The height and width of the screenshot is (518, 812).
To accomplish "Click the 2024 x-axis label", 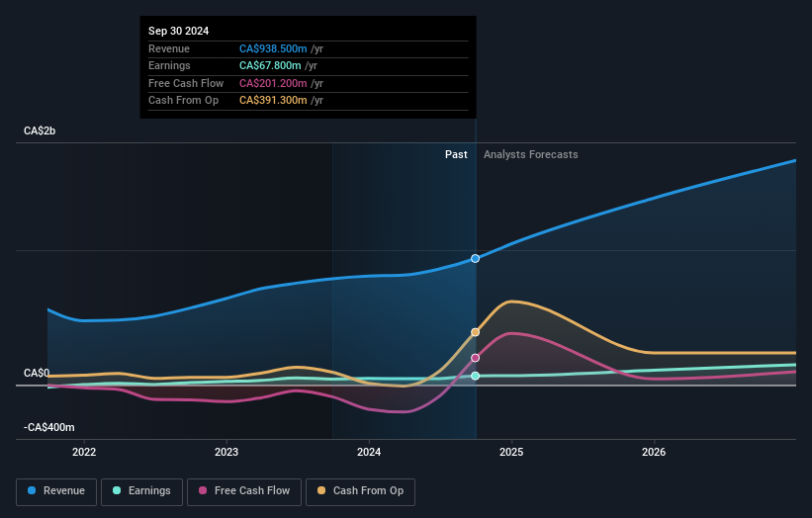I will [x=369, y=452].
